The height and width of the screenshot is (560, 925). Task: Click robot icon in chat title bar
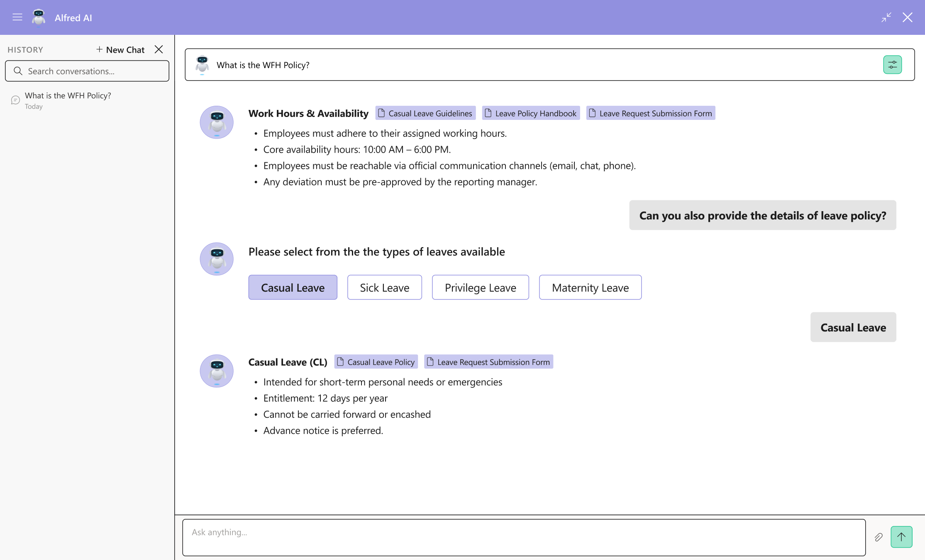(202, 65)
